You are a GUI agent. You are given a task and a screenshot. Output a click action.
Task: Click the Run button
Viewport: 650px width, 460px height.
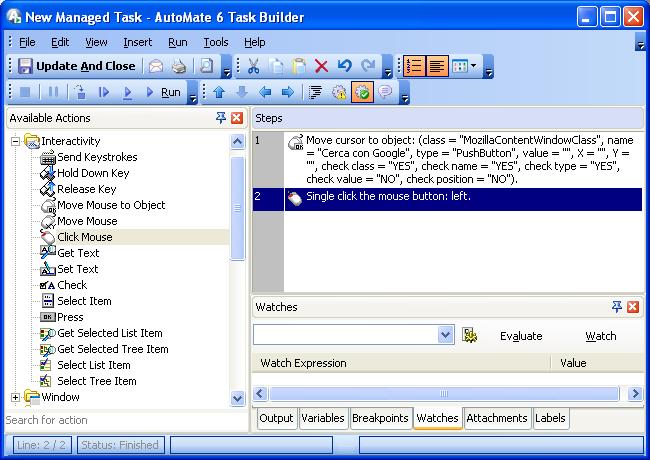163,92
